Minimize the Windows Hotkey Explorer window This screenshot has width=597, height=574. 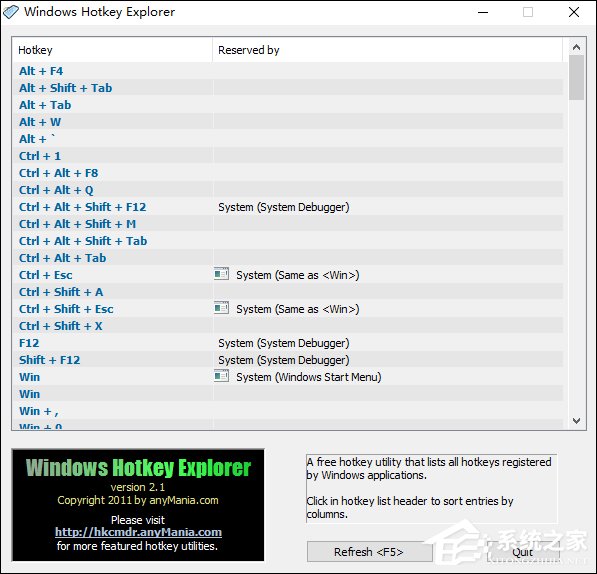click(483, 12)
